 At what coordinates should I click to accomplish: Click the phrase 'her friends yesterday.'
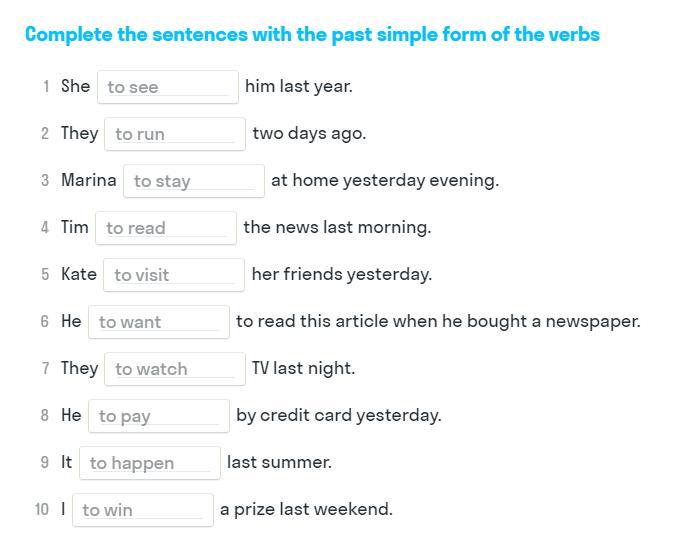tap(341, 275)
